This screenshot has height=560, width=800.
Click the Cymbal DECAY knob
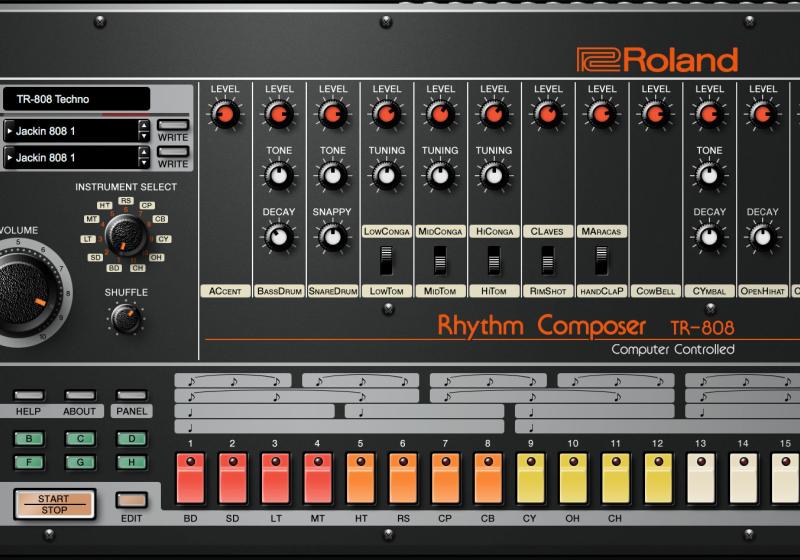[709, 237]
